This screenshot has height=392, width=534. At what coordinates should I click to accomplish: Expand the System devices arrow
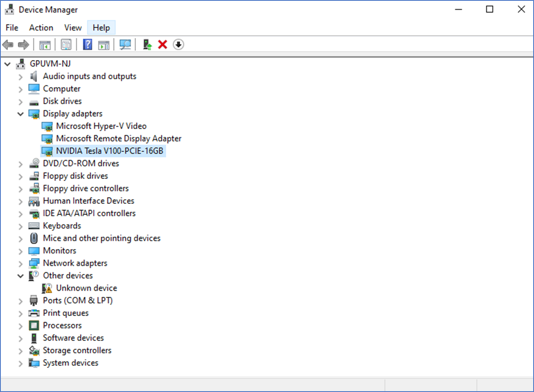(x=21, y=364)
